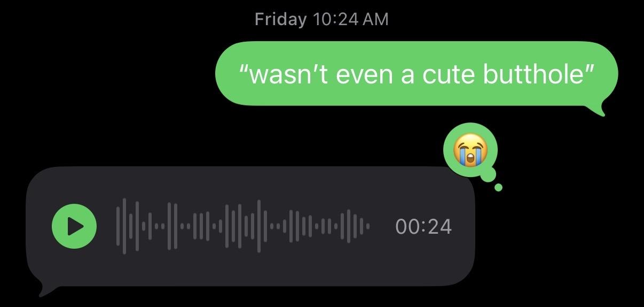Image resolution: width=644 pixels, height=307 pixels.
Task: Click the 00:24 audio duration label
Action: point(423,226)
